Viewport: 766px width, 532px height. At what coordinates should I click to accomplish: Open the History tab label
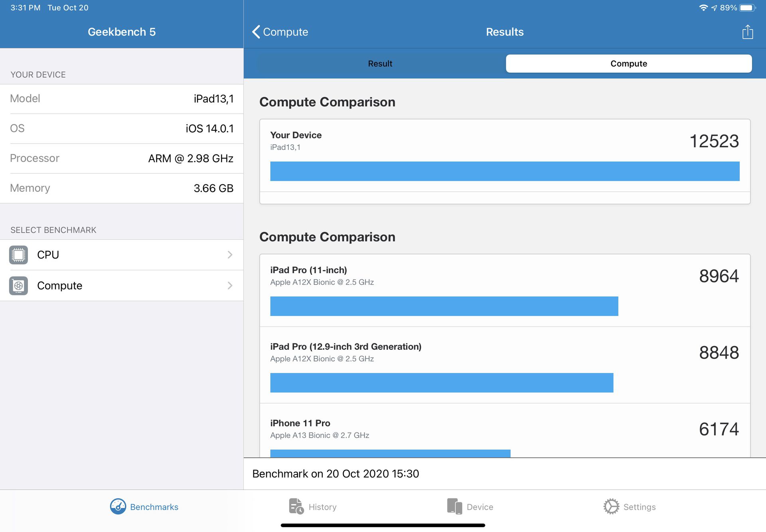tap(322, 507)
